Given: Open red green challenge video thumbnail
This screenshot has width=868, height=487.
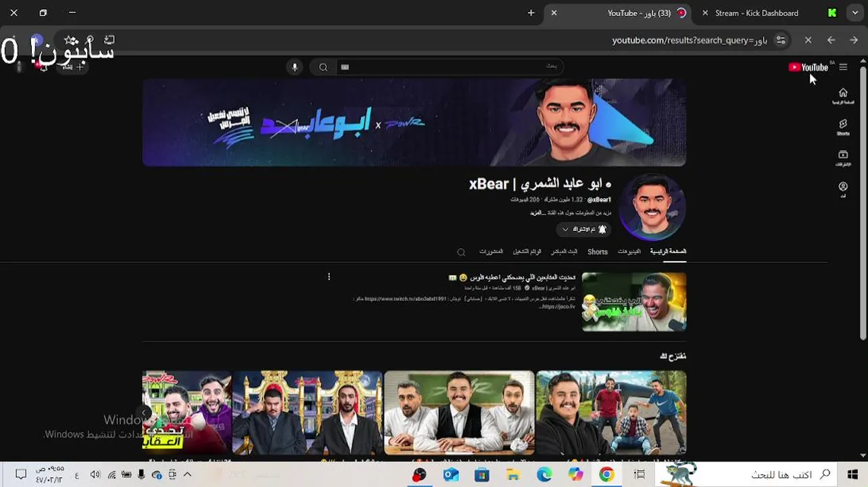Looking at the screenshot, I should (187, 413).
